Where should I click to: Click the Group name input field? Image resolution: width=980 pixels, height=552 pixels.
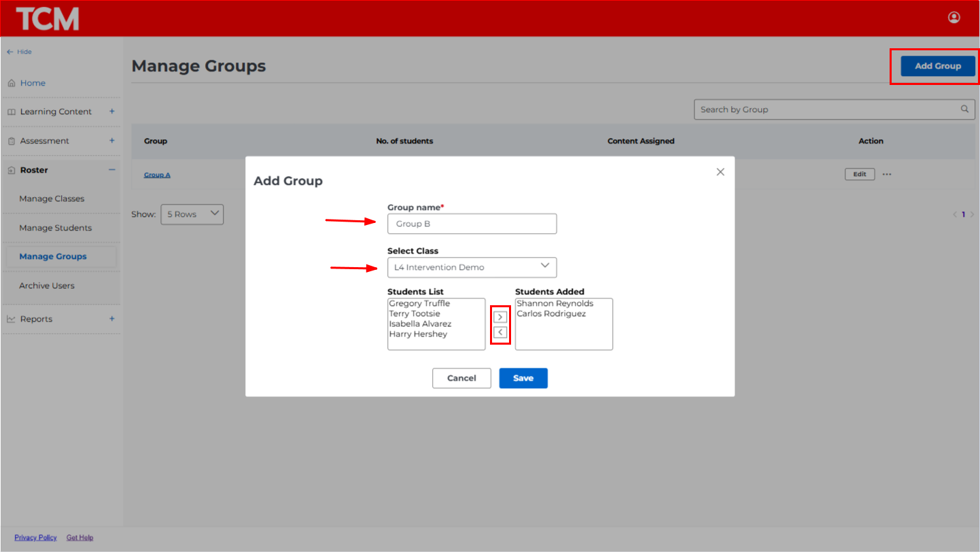[x=472, y=224]
